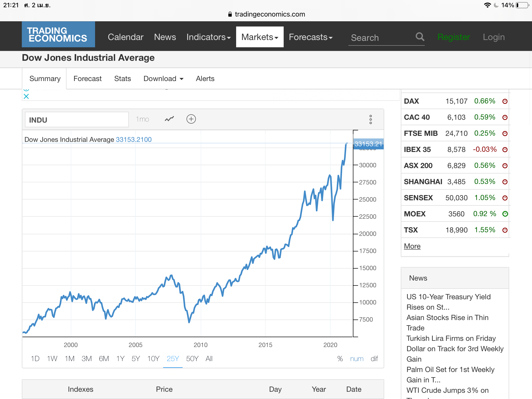Click the More indexes link
The image size is (532, 399).
pos(412,246)
